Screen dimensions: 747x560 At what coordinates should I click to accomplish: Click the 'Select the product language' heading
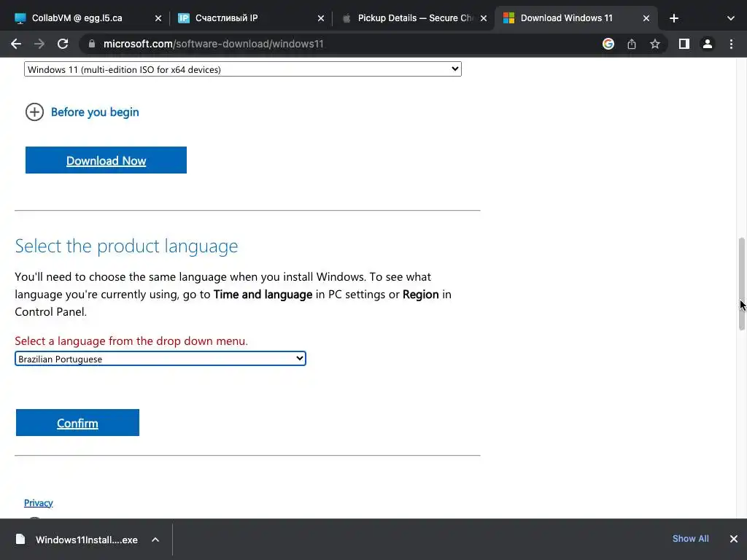(x=126, y=246)
